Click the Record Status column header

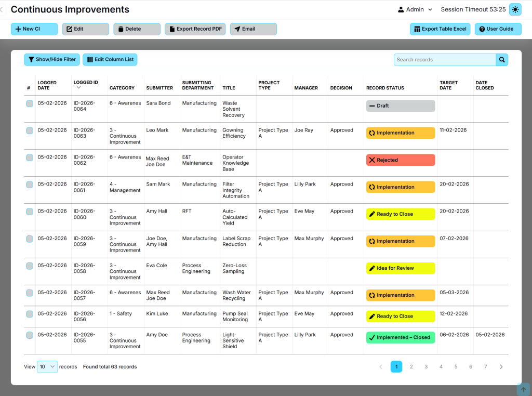tap(385, 88)
